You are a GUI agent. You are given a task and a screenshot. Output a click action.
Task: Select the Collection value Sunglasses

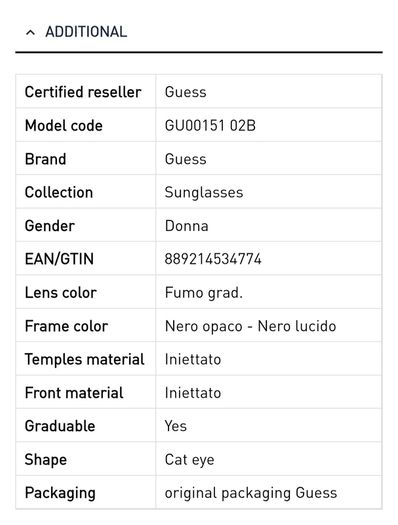point(204,193)
